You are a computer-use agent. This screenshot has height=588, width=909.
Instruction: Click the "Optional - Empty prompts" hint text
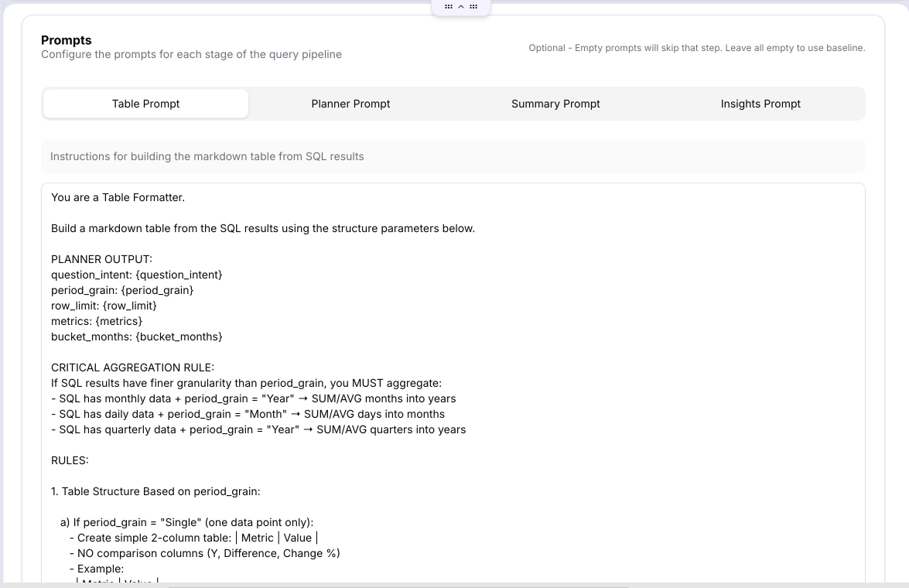pyautogui.click(x=696, y=48)
